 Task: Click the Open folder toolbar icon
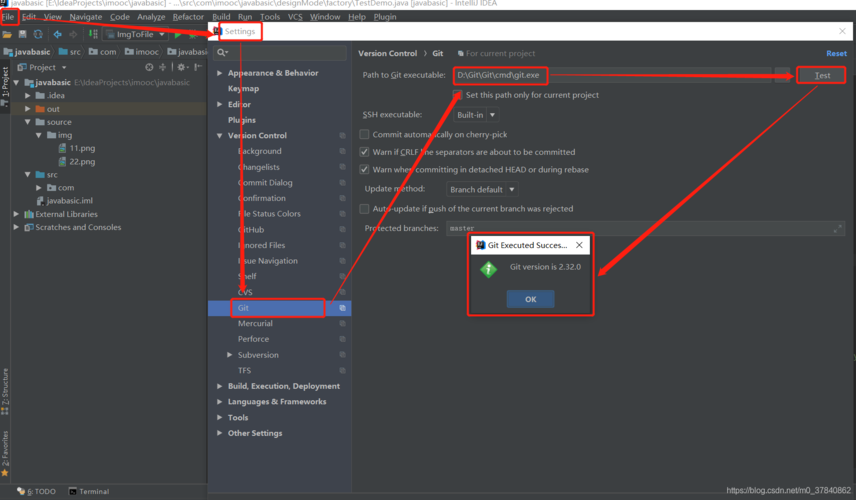point(7,34)
